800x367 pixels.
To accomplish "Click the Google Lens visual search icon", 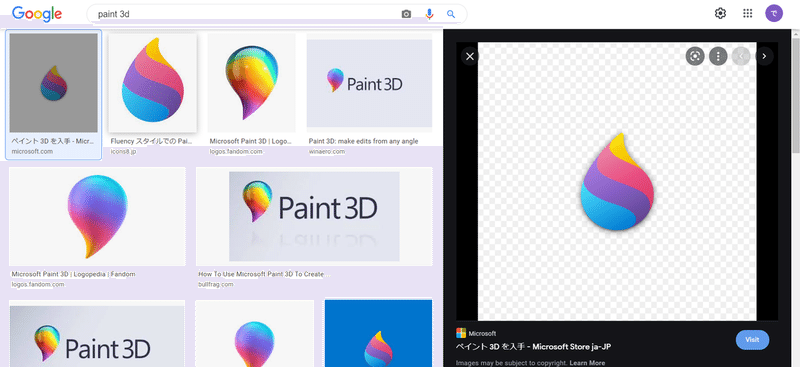I will click(694, 56).
